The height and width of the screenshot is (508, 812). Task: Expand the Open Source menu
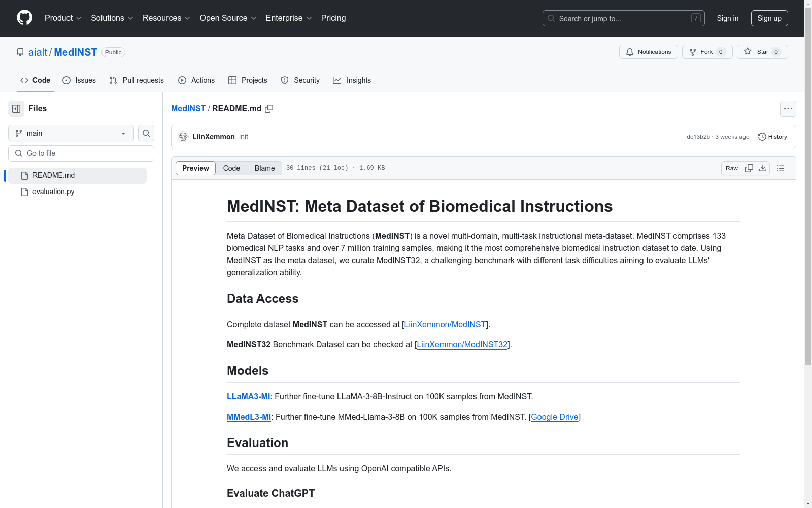coord(227,18)
